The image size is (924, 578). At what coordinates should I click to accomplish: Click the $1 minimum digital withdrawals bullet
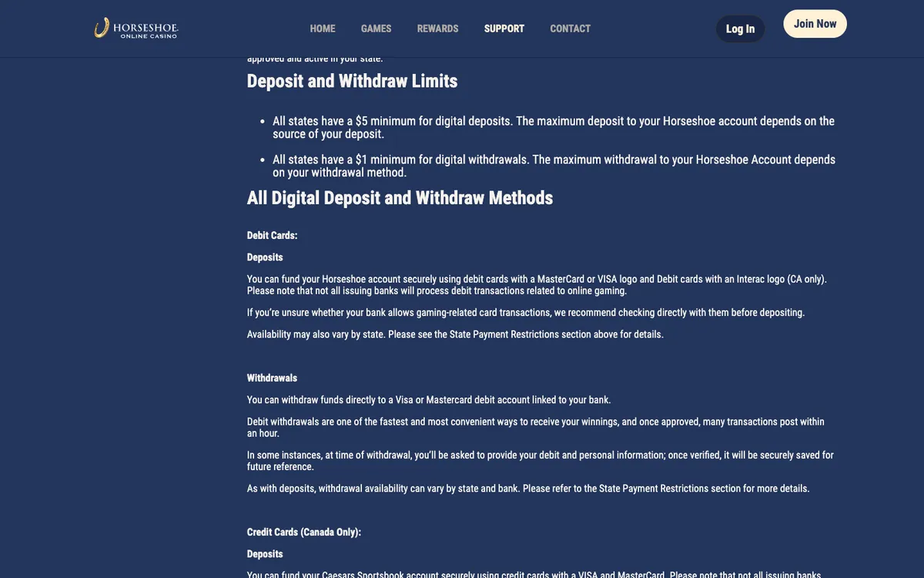pyautogui.click(x=554, y=166)
